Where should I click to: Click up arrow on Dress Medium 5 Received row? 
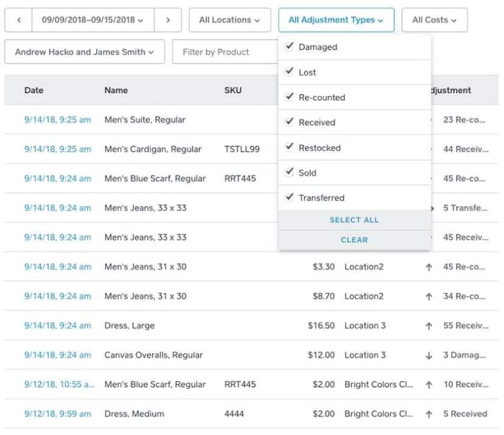[x=430, y=414]
